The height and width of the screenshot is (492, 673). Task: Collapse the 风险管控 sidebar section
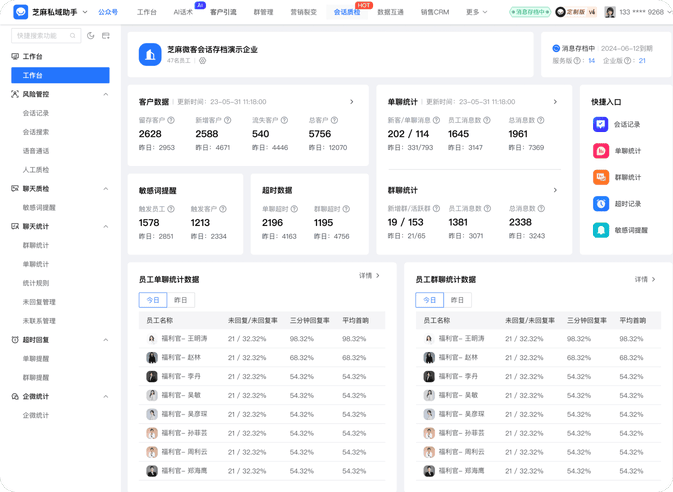[106, 95]
